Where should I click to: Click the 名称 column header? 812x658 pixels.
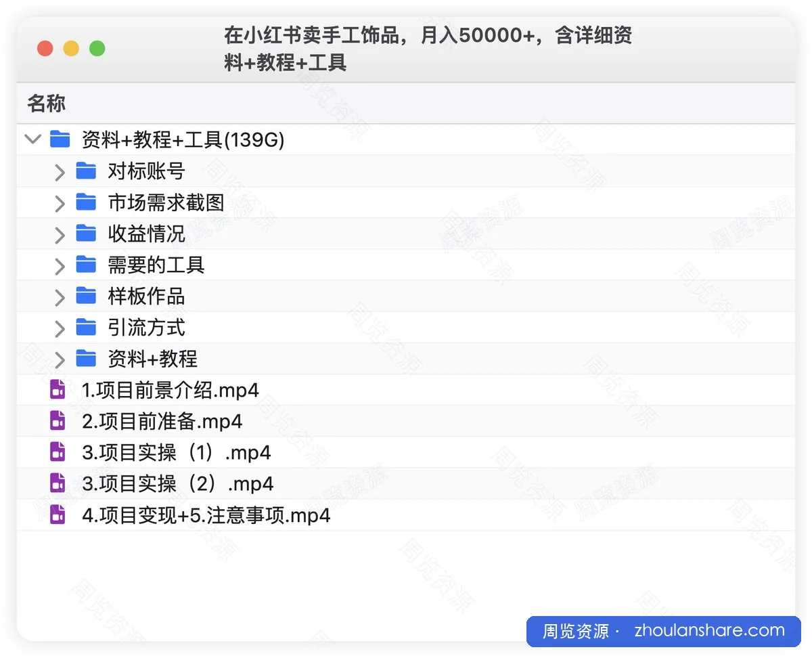click(x=46, y=104)
